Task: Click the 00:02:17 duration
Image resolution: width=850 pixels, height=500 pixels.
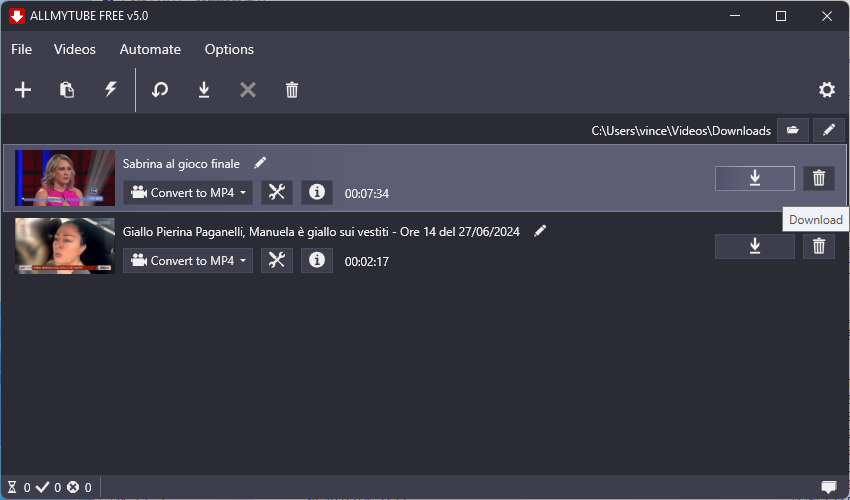Action: pos(367,261)
